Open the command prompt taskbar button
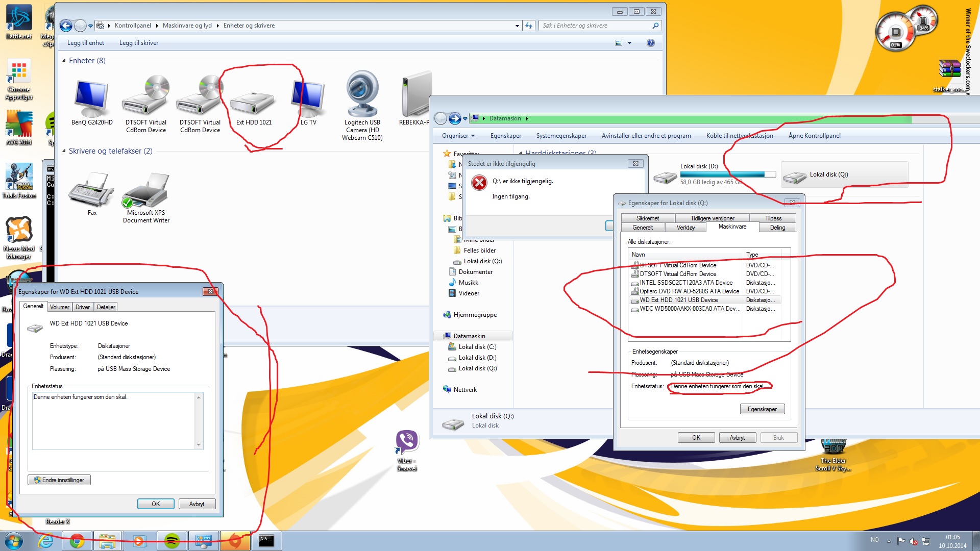Image resolution: width=980 pixels, height=551 pixels. click(266, 541)
